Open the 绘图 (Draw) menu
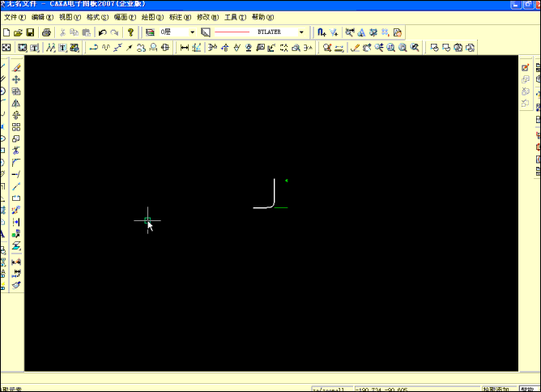The width and height of the screenshot is (541, 392). [x=152, y=17]
